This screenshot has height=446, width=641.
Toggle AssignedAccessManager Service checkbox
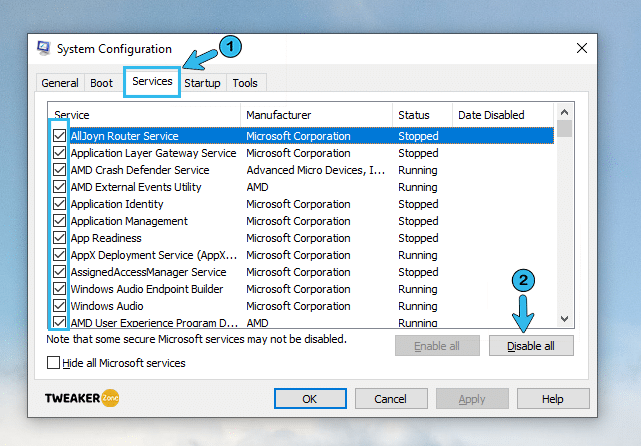[60, 271]
